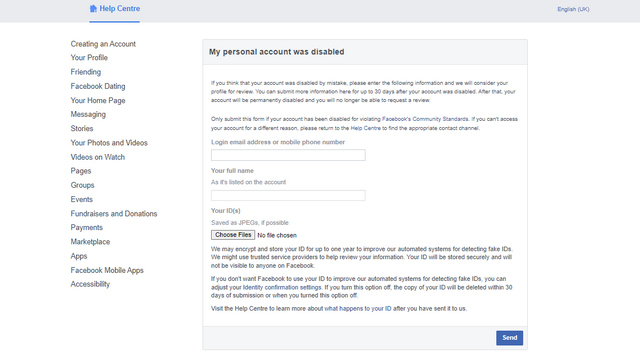Open Your Profile help topic

tap(89, 58)
